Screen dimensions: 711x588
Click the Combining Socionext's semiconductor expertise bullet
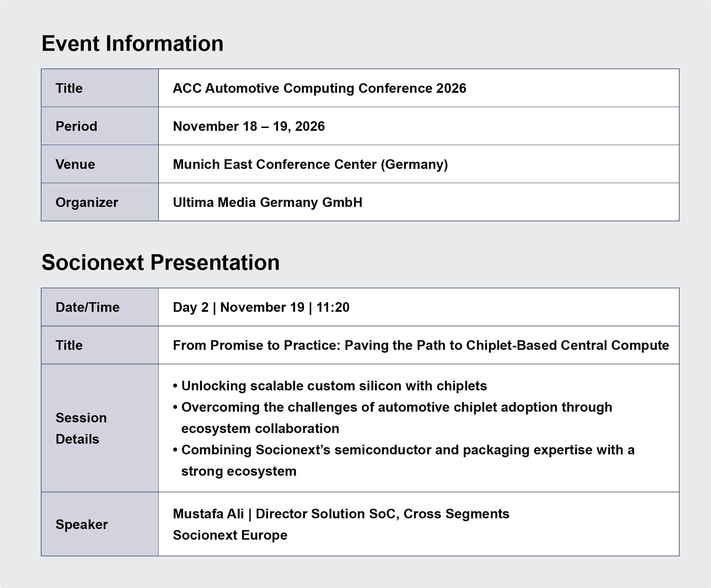click(x=403, y=460)
